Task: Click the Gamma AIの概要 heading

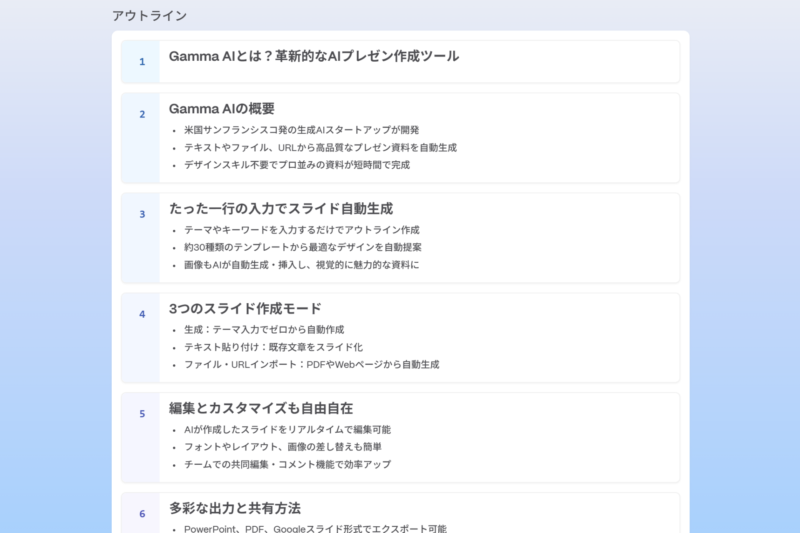Action: pos(222,108)
